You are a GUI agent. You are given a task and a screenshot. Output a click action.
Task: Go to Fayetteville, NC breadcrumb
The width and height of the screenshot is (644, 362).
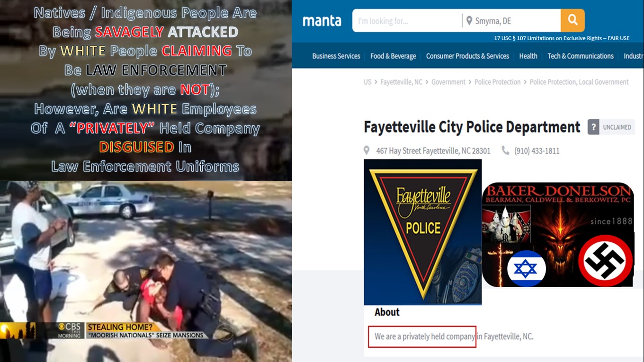tap(401, 82)
